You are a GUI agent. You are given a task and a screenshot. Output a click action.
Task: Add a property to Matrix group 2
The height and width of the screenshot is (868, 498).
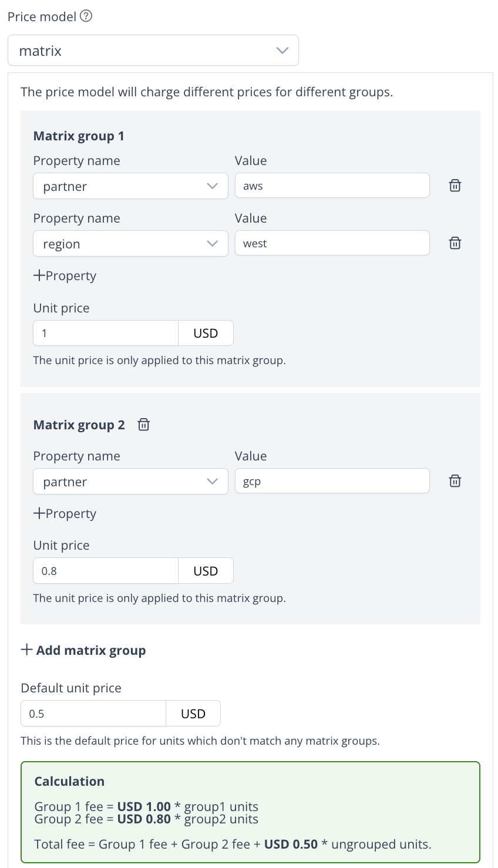click(x=65, y=513)
